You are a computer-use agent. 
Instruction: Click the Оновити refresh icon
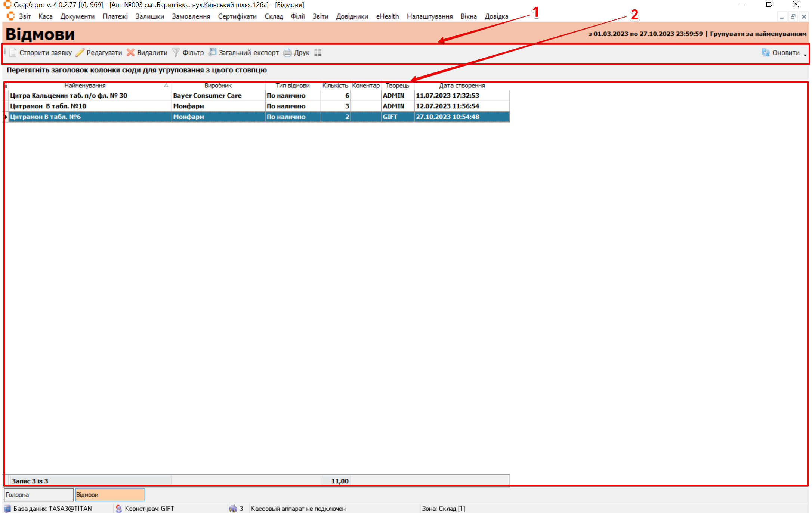pyautogui.click(x=765, y=53)
